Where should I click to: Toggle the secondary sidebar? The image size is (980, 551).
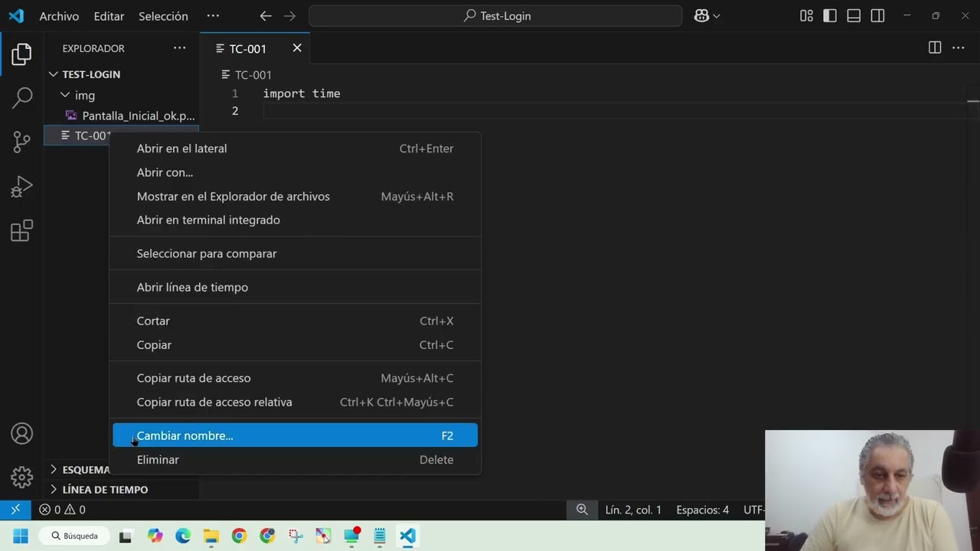point(877,15)
